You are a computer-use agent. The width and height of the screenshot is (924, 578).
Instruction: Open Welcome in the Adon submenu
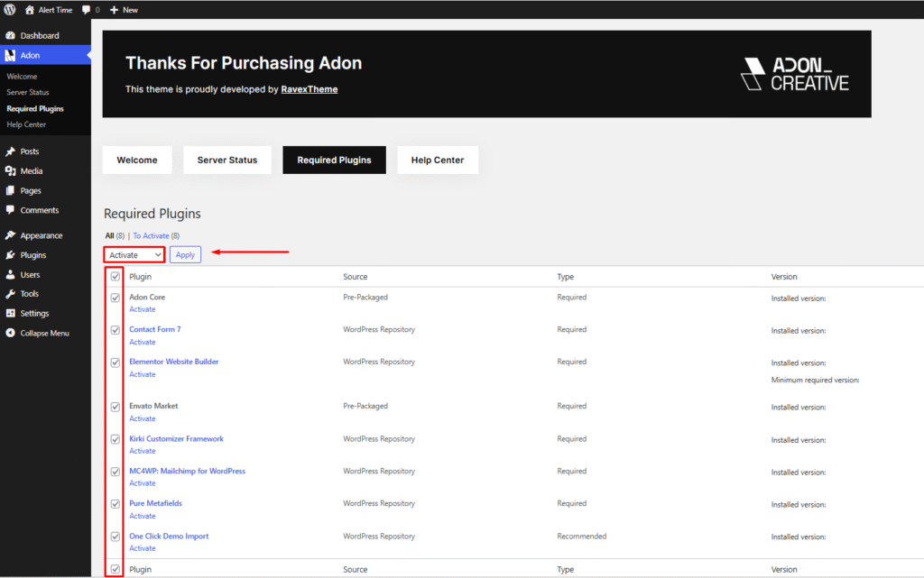pos(22,77)
